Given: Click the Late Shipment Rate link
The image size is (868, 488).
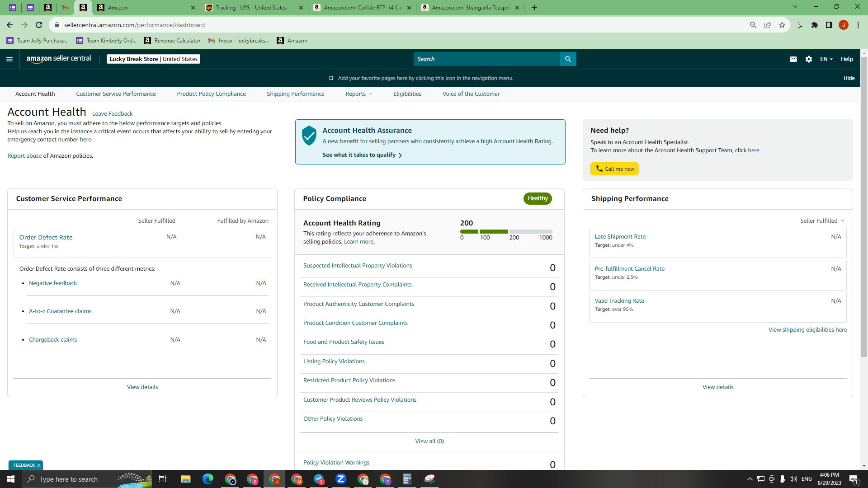Looking at the screenshot, I should click(x=620, y=237).
